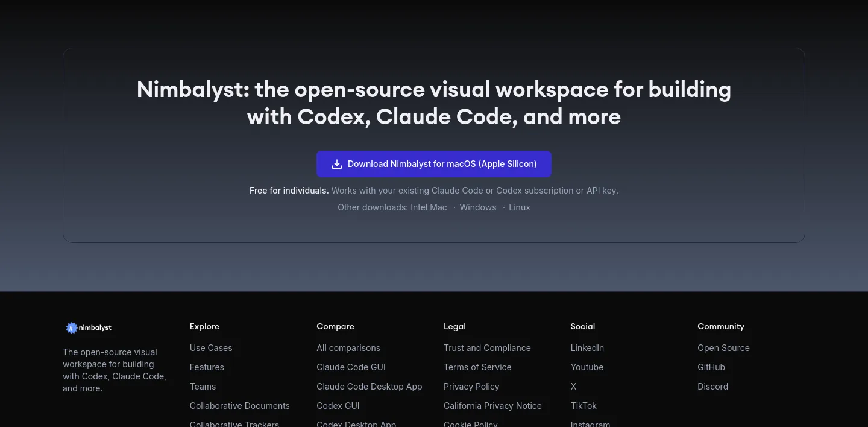The width and height of the screenshot is (868, 427).
Task: Read the Terms of Service
Action: [x=477, y=367]
